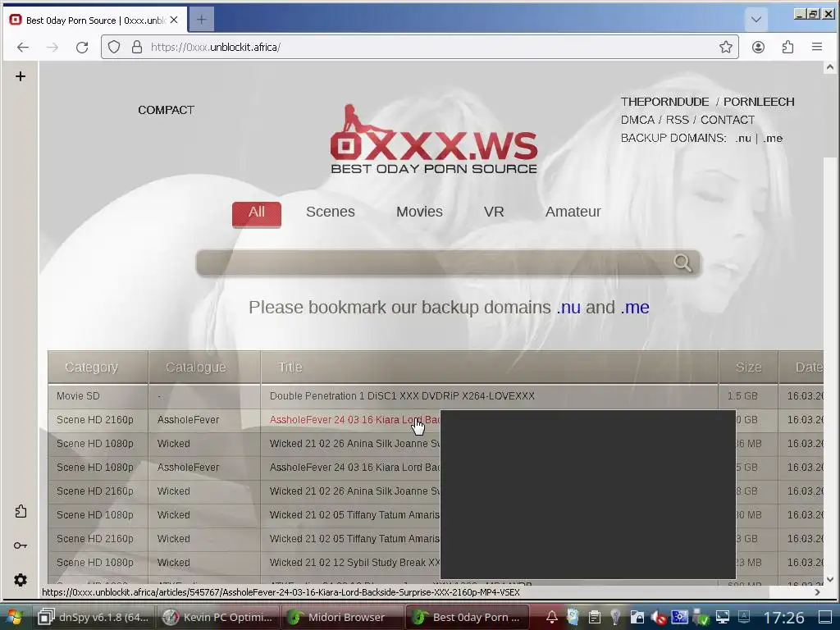The image size is (840, 630).
Task: Click the monitor network tray icon
Action: pos(722,617)
